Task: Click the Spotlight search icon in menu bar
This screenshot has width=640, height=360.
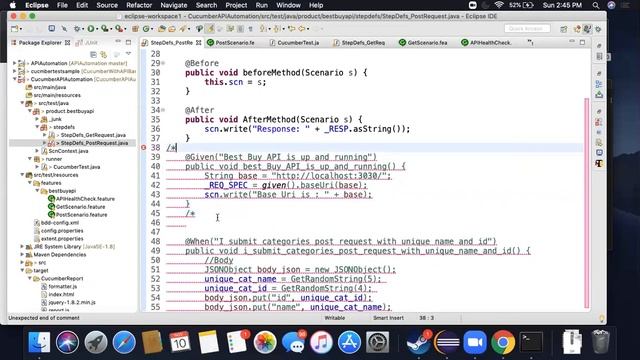Action: pos(596,5)
